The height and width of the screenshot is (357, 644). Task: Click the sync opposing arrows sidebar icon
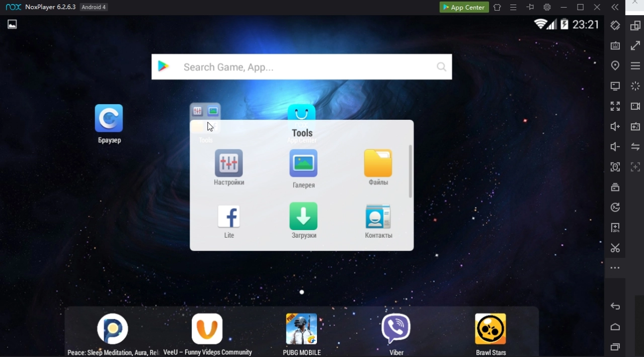(x=635, y=147)
